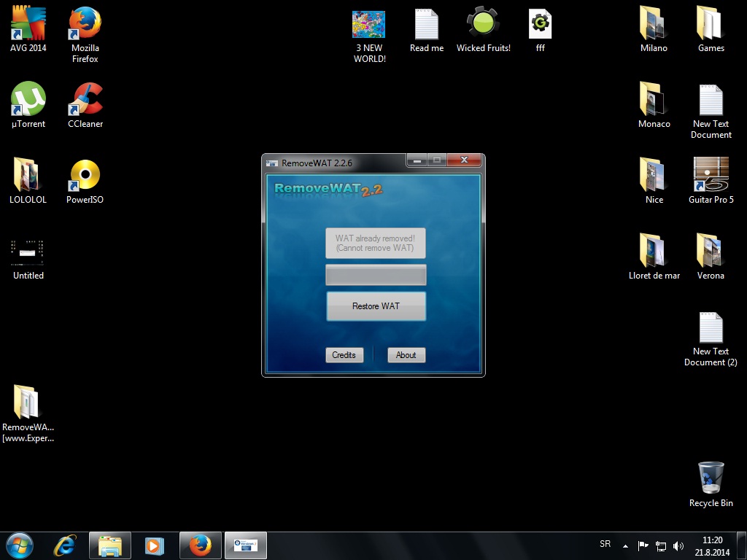Open the SR language indicator
The height and width of the screenshot is (560, 747).
605,544
